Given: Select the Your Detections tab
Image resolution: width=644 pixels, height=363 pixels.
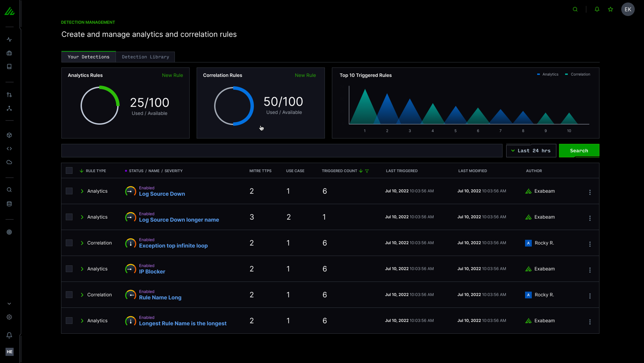Looking at the screenshot, I should pos(89,57).
